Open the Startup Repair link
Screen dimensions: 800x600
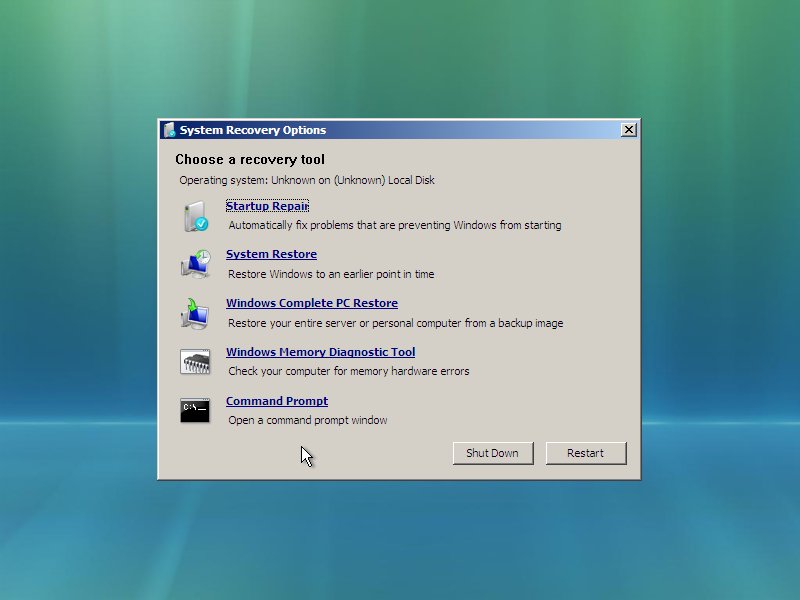pyautogui.click(x=267, y=206)
